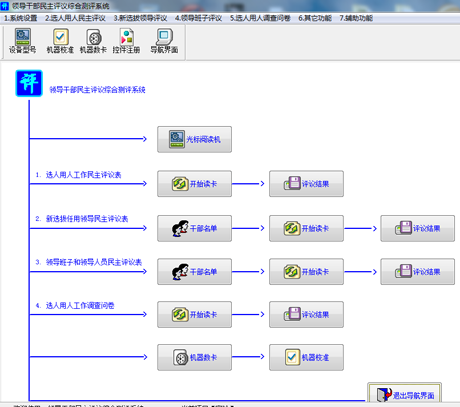The width and height of the screenshot is (460, 407).
Task: Click the 退出导航界面 button
Action: click(405, 394)
